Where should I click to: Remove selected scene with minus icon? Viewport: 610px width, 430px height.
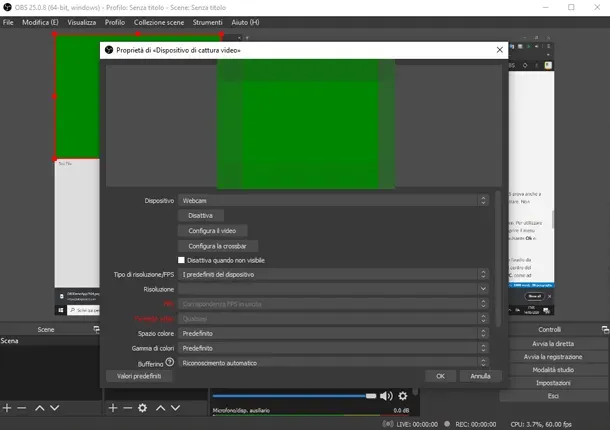[x=22, y=408]
